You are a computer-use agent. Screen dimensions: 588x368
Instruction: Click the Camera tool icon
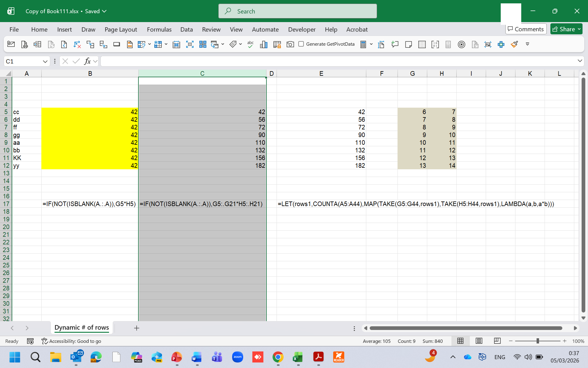tap(290, 44)
